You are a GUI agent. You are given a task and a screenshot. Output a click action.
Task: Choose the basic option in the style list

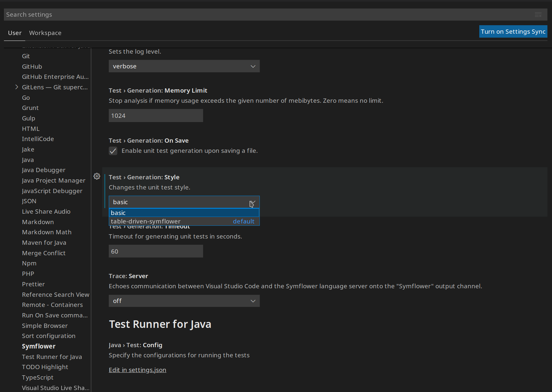[184, 213]
